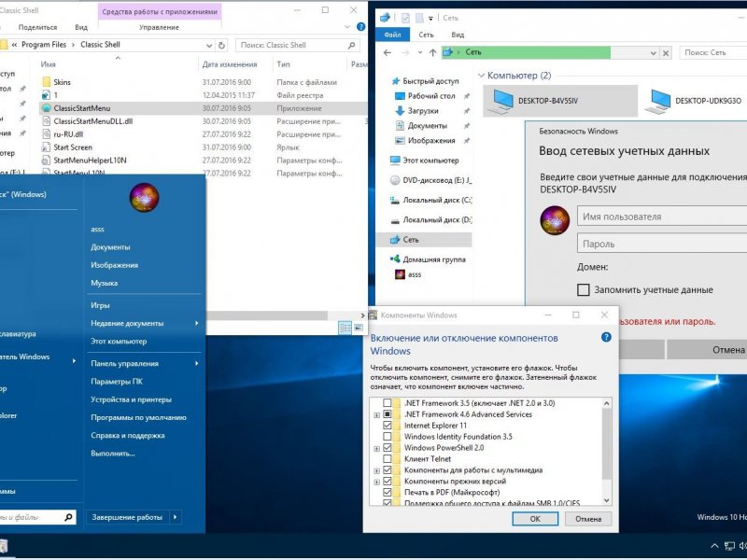The height and width of the screenshot is (560, 747).
Task: Click the Start menu search magnifier icon
Action: click(x=68, y=517)
